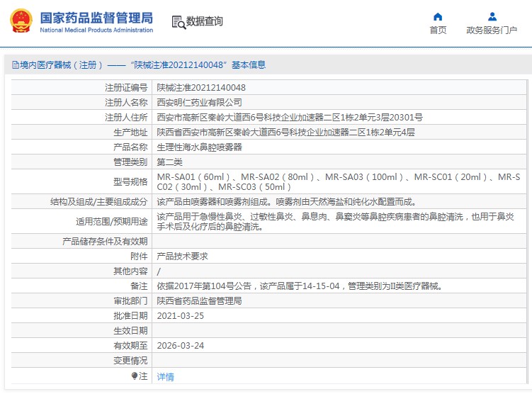This screenshot has width=532, height=394.
Task: Click the 审批部门 row label
Action: coord(130,301)
